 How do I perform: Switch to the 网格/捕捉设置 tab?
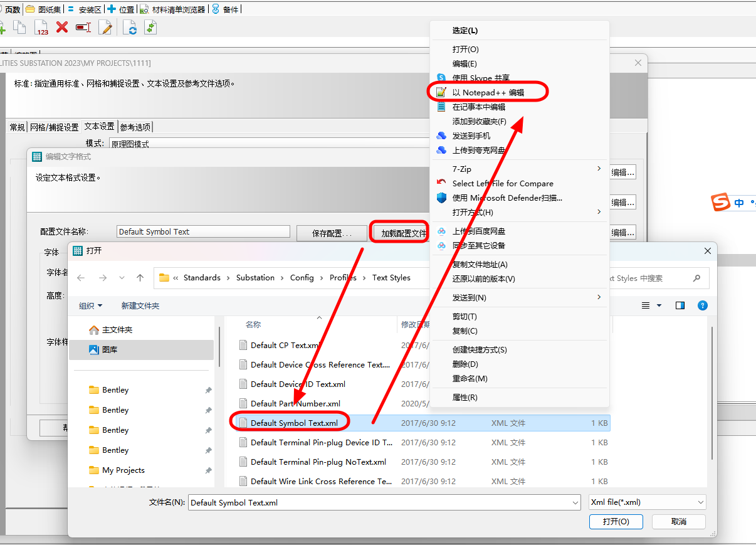(55, 127)
